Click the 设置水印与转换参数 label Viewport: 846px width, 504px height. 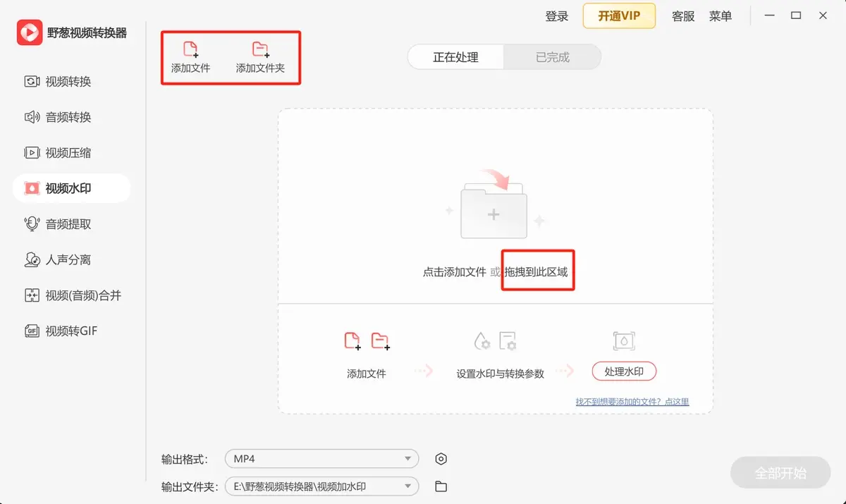point(501,374)
